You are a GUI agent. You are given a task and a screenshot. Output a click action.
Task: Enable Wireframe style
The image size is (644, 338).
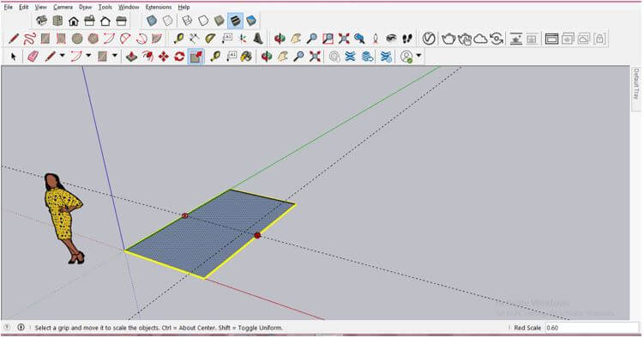pos(187,21)
